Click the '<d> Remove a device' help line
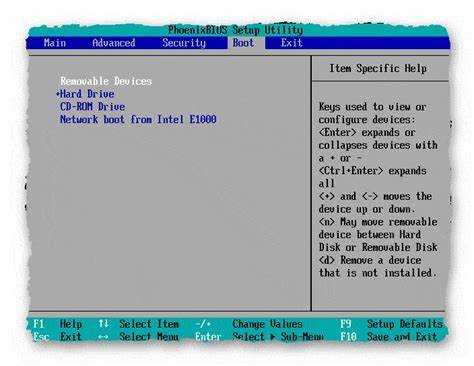This screenshot has height=366, width=474. pos(370,260)
